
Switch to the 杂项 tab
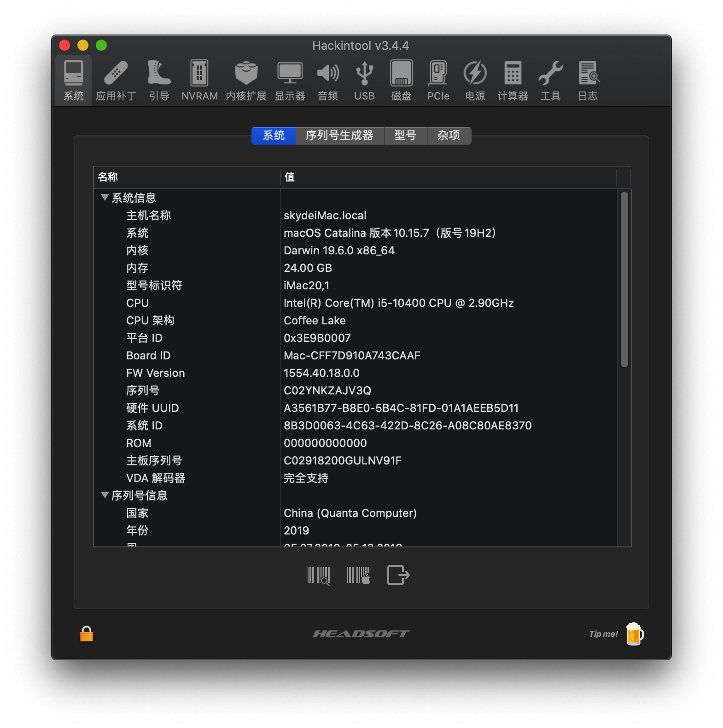point(449,135)
